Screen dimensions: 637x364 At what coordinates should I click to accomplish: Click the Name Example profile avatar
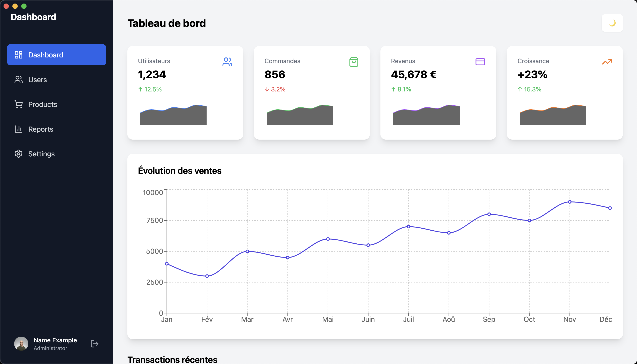click(21, 343)
